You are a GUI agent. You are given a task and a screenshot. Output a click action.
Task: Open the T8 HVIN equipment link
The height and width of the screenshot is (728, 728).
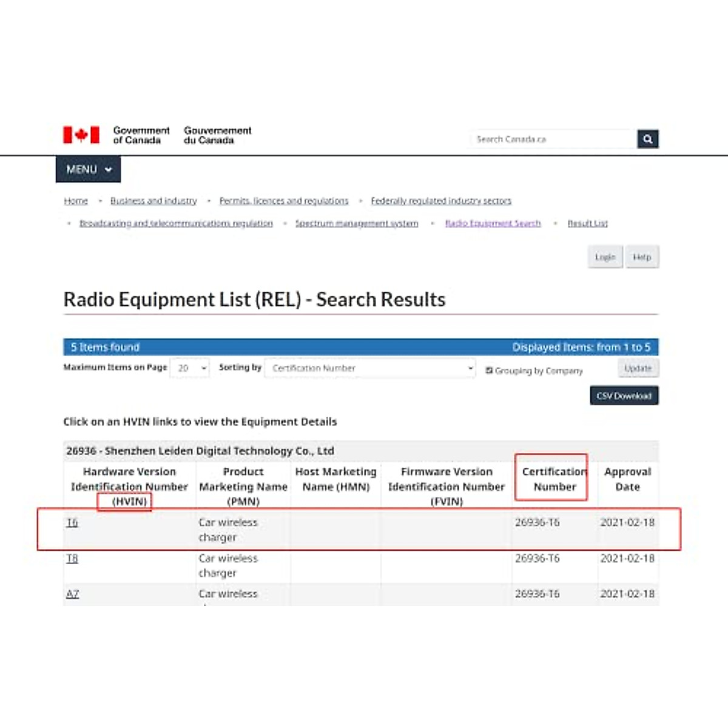72,558
